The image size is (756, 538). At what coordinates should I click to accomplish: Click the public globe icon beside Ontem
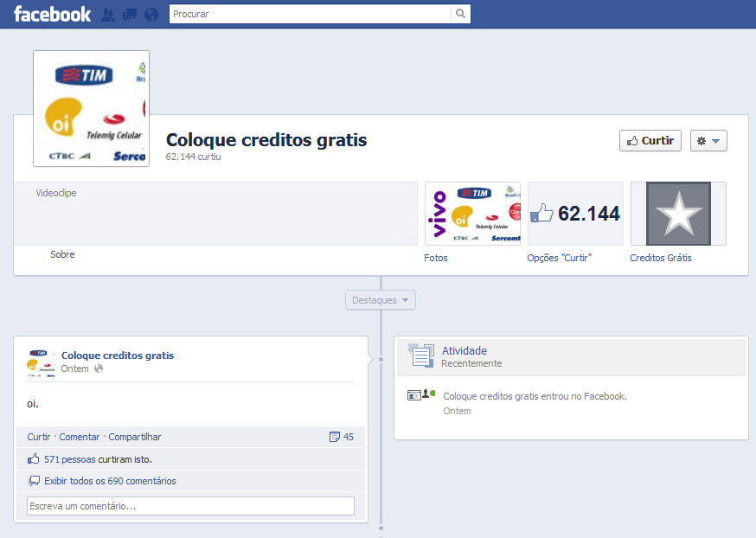99,368
